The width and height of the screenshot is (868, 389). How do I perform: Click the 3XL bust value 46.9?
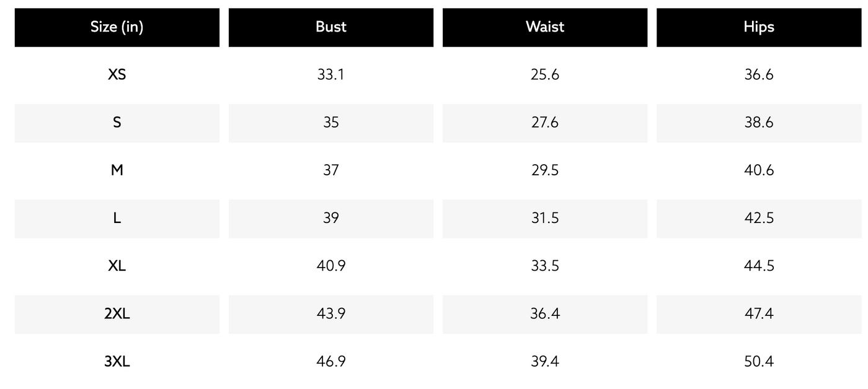point(330,361)
